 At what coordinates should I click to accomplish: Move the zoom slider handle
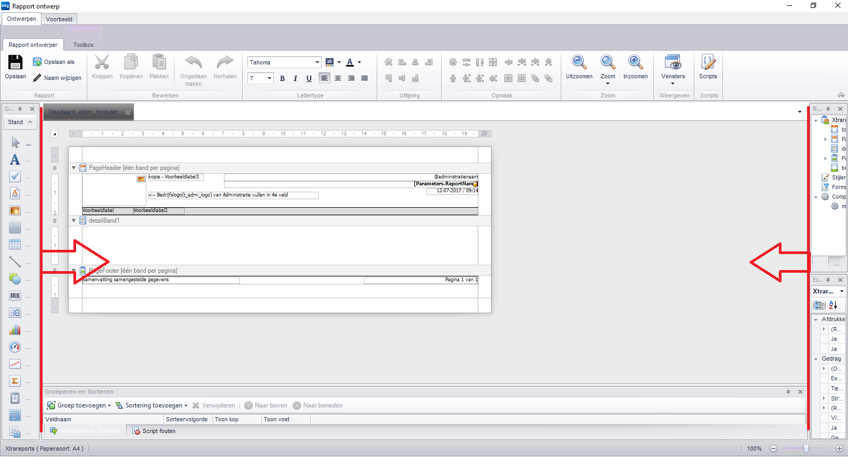[x=806, y=448]
